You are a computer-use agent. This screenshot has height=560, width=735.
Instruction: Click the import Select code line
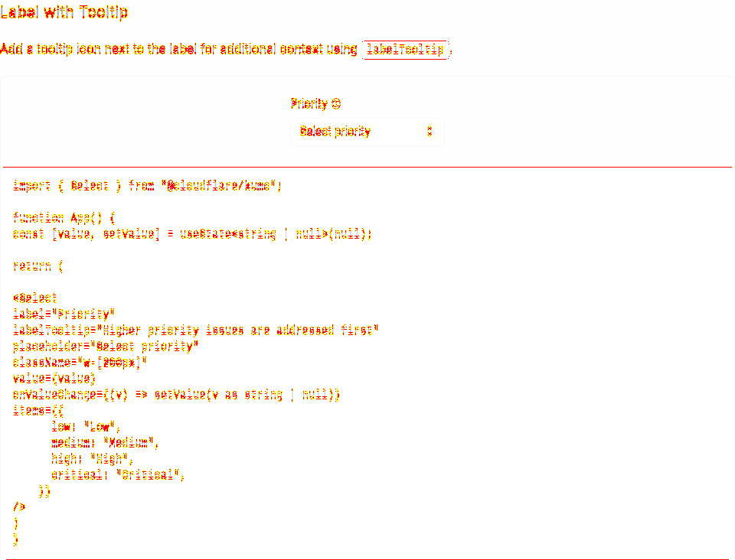147,186
